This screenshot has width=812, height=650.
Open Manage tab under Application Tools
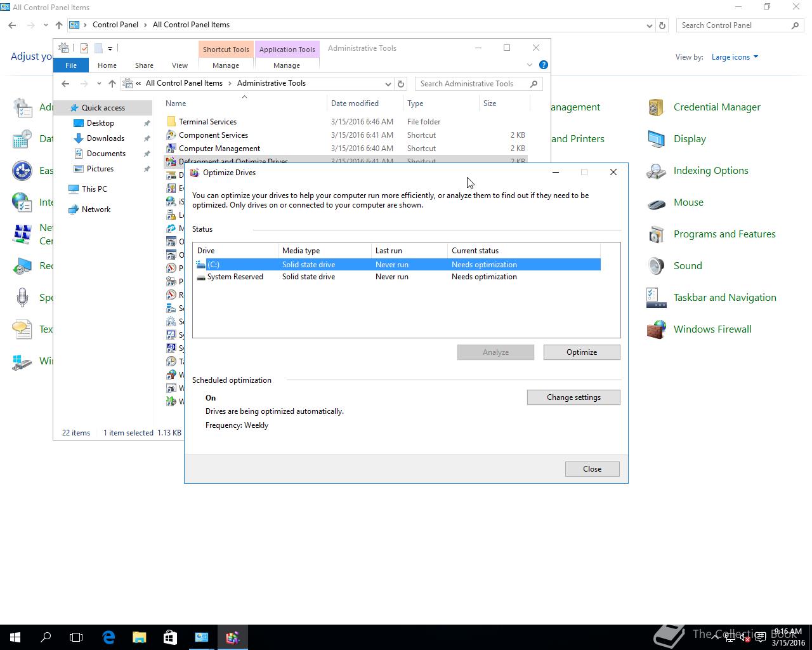coord(287,65)
